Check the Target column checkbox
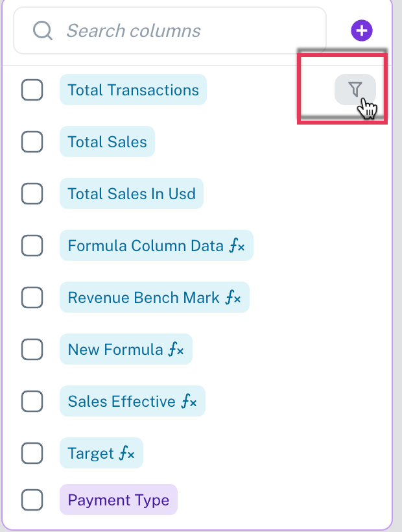Viewport: 402px width, 532px height. pos(32,453)
